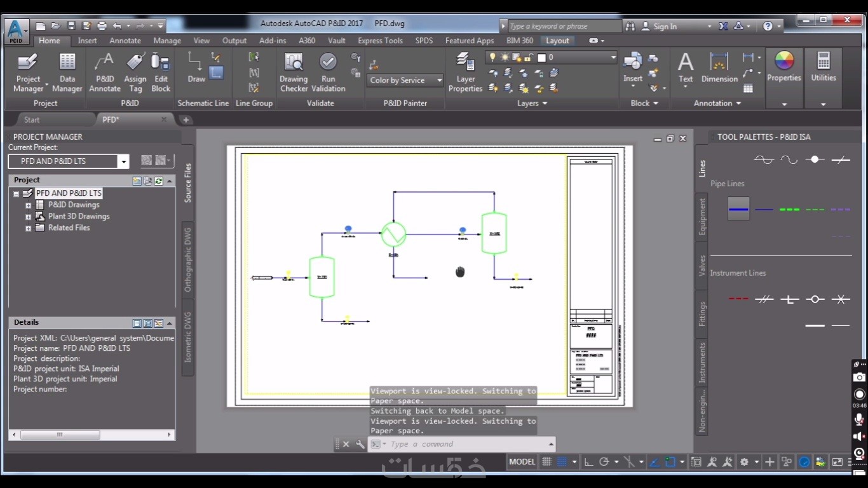Open the Orthographic DWG side tab

click(x=187, y=259)
